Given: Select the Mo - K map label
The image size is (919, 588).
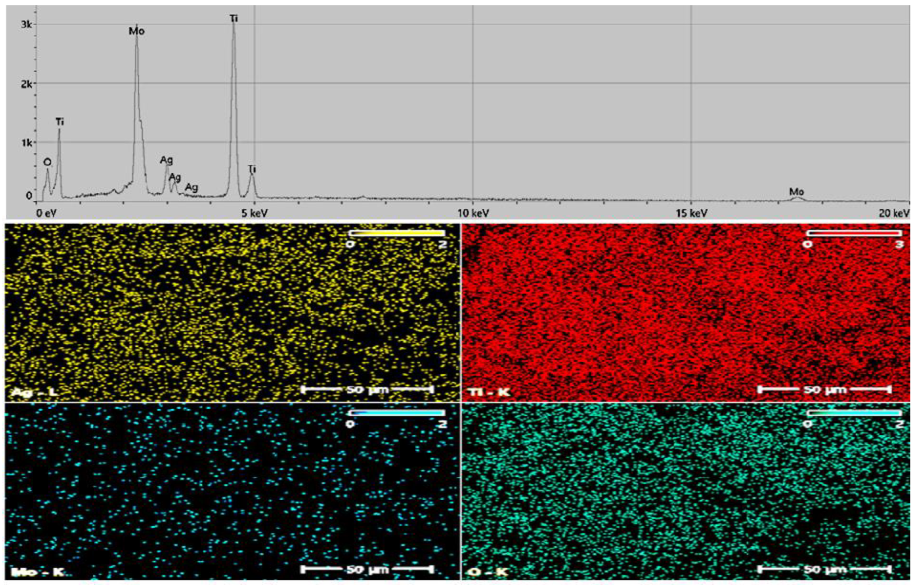Looking at the screenshot, I should point(38,573).
